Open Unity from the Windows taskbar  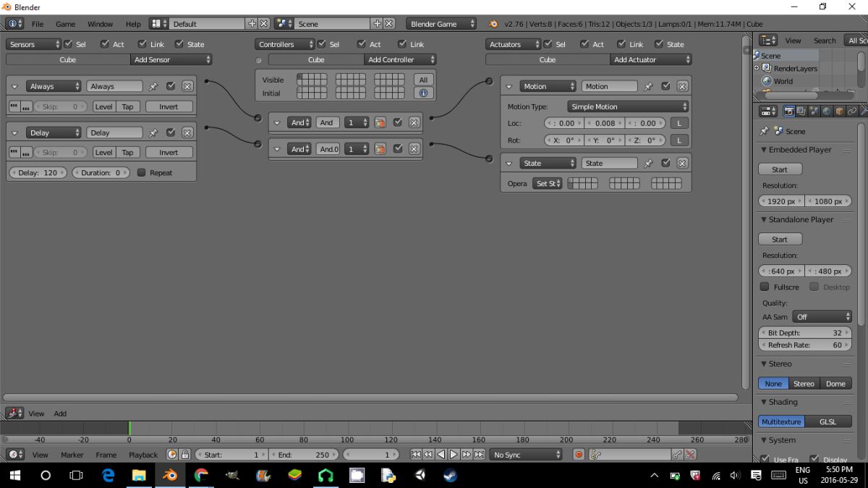pyautogui.click(x=420, y=476)
